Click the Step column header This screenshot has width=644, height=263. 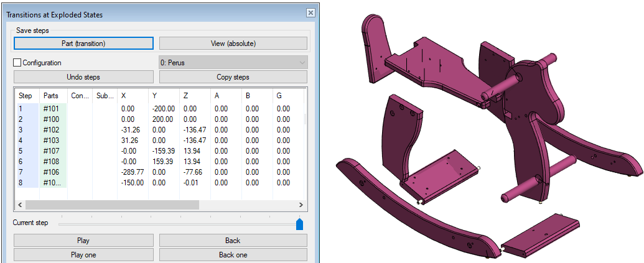click(x=26, y=96)
